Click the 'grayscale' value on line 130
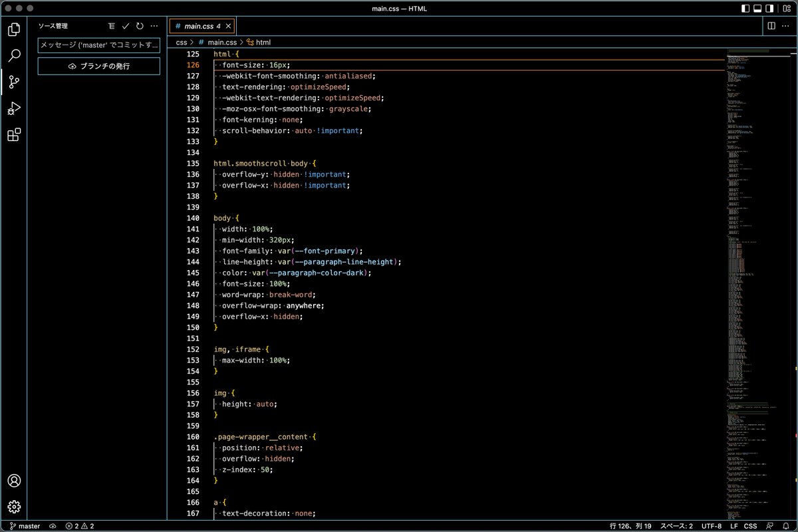Viewport: 798px width, 532px height. 348,109
